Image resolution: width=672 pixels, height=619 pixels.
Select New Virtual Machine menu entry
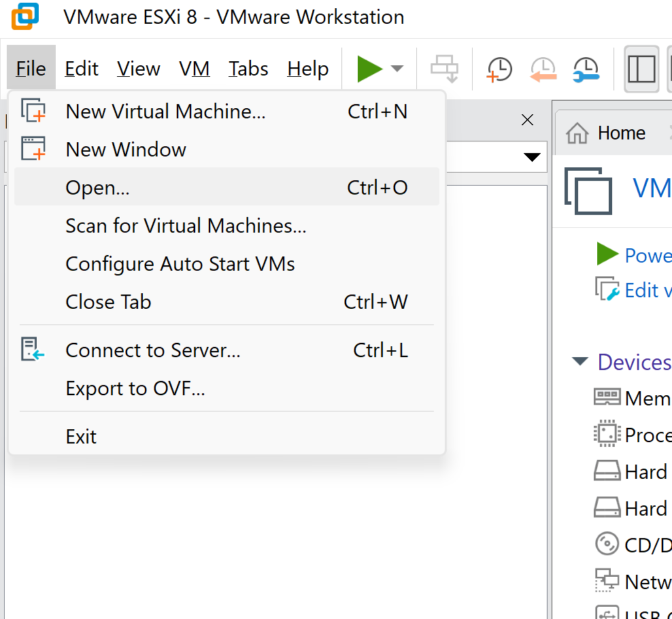point(165,112)
